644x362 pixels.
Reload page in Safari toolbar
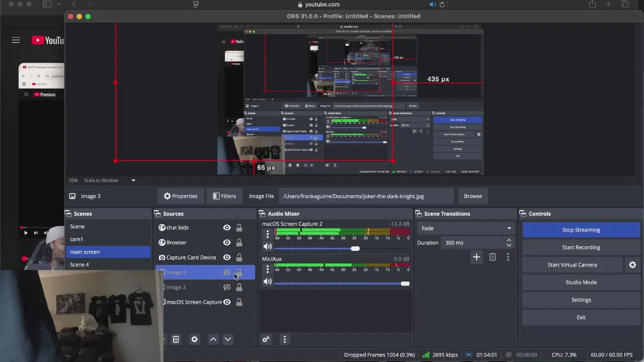pyautogui.click(x=442, y=5)
